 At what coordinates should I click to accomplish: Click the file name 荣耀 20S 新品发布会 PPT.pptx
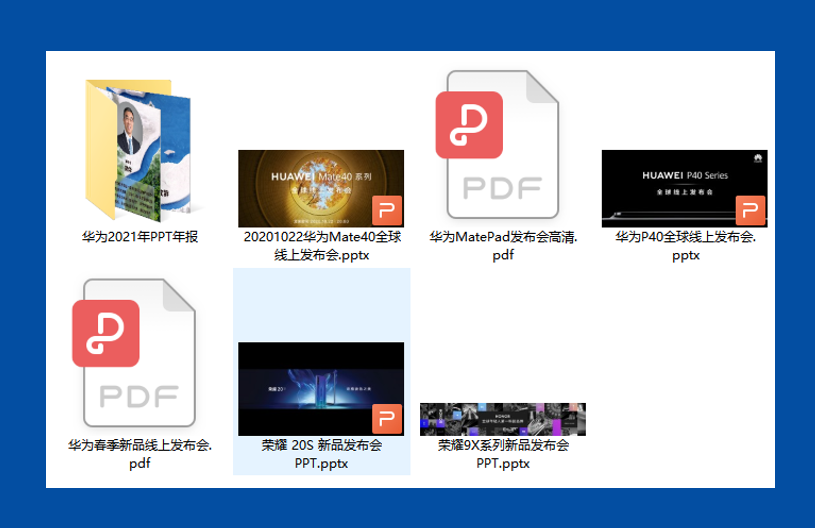322,454
